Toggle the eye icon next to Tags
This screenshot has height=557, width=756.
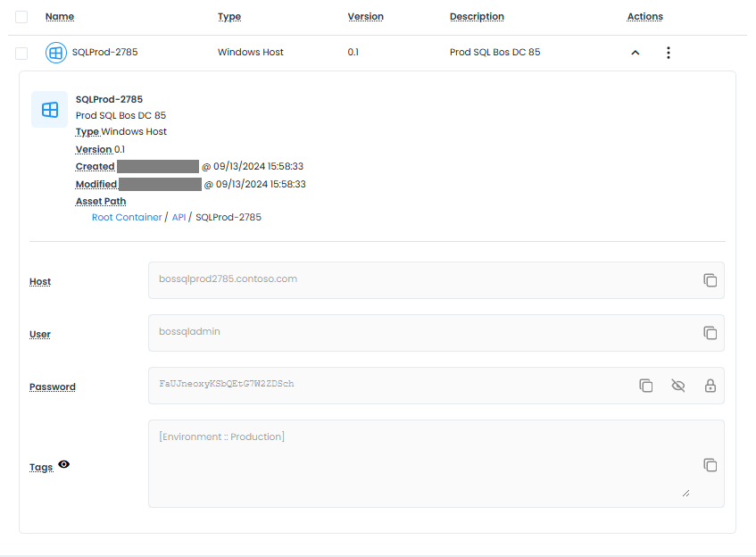(x=64, y=465)
